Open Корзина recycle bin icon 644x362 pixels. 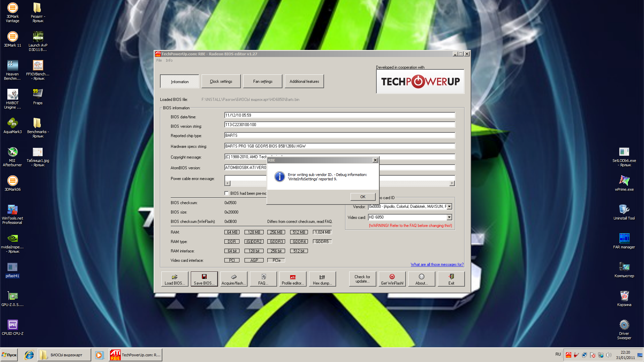[x=624, y=299]
